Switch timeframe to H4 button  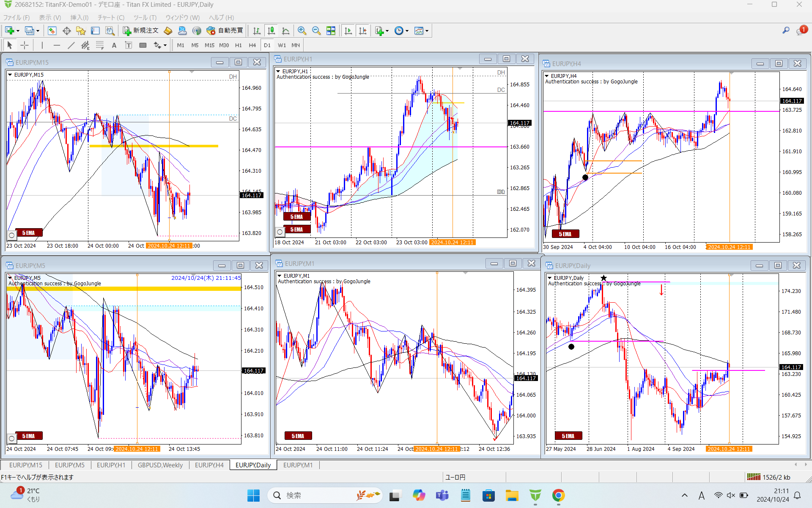click(252, 45)
